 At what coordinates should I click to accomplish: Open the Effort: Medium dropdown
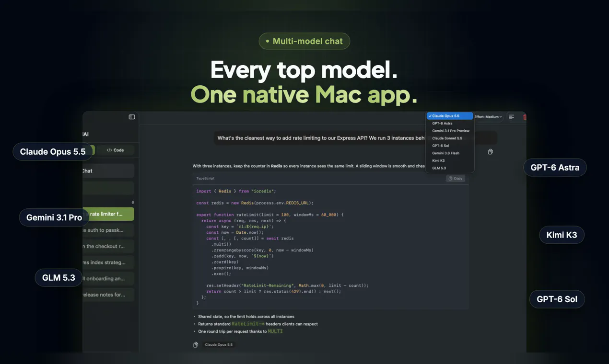(489, 117)
